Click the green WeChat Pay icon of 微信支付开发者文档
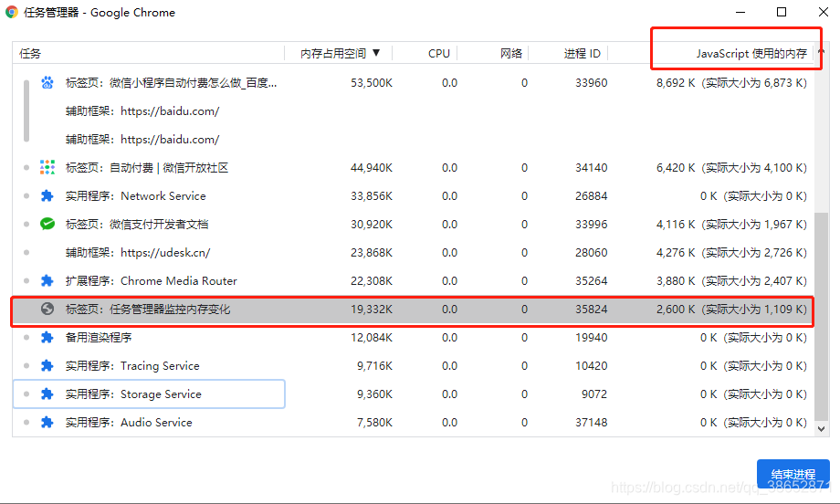The height and width of the screenshot is (504, 840). 47,224
